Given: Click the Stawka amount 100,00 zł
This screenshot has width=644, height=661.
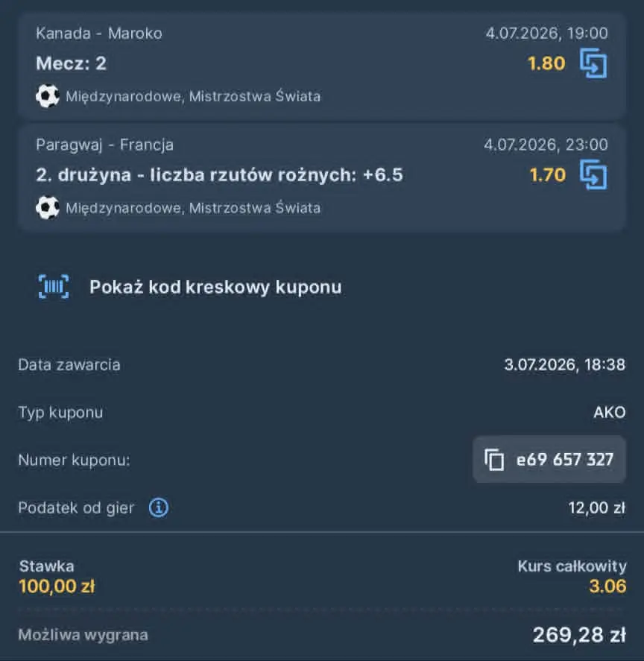Looking at the screenshot, I should (57, 586).
